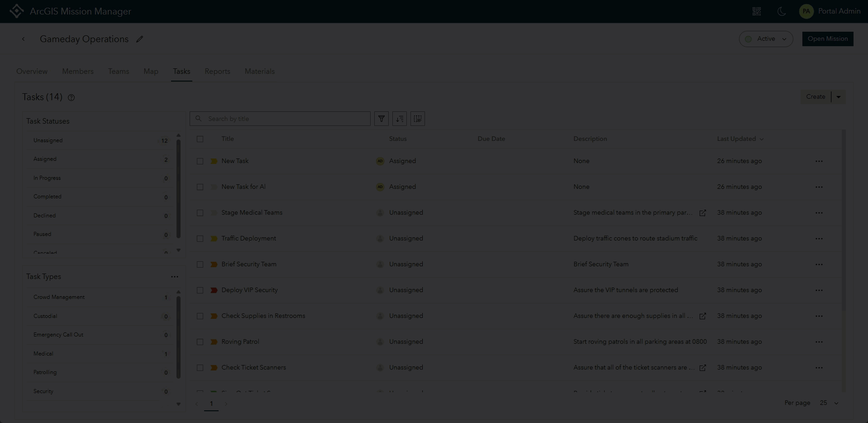Click the Open Mission button
Viewport: 868px width, 423px height.
coord(827,39)
